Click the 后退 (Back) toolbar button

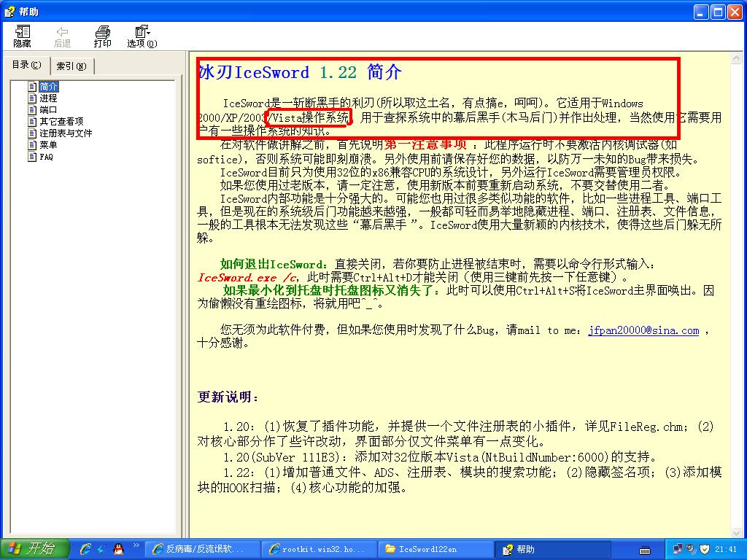click(62, 36)
